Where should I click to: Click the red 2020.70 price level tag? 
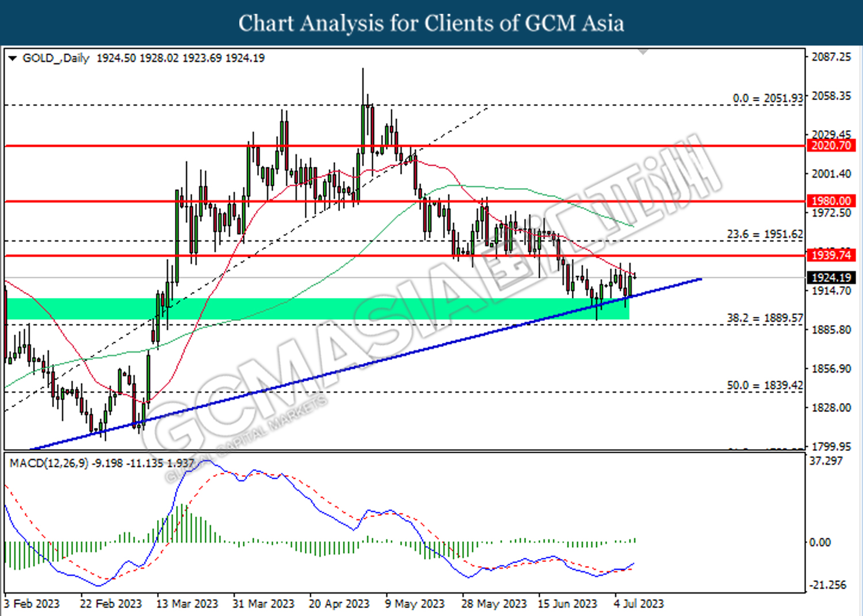click(x=831, y=146)
